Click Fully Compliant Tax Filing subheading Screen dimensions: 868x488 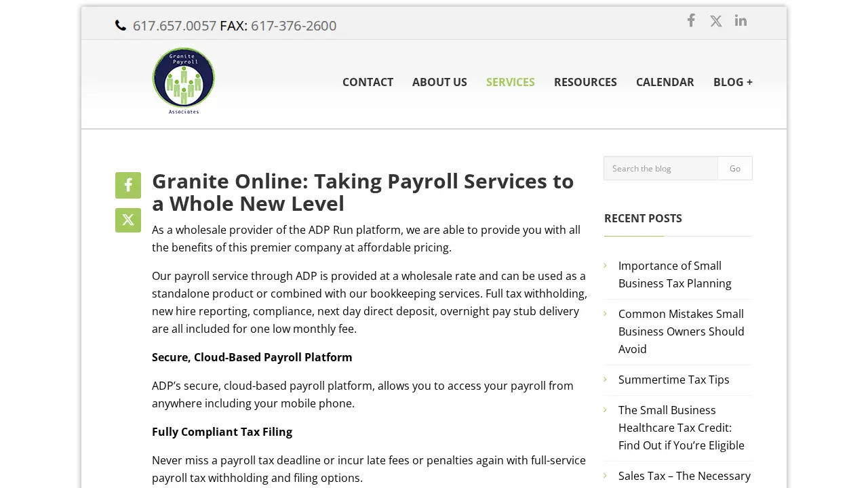pos(222,432)
